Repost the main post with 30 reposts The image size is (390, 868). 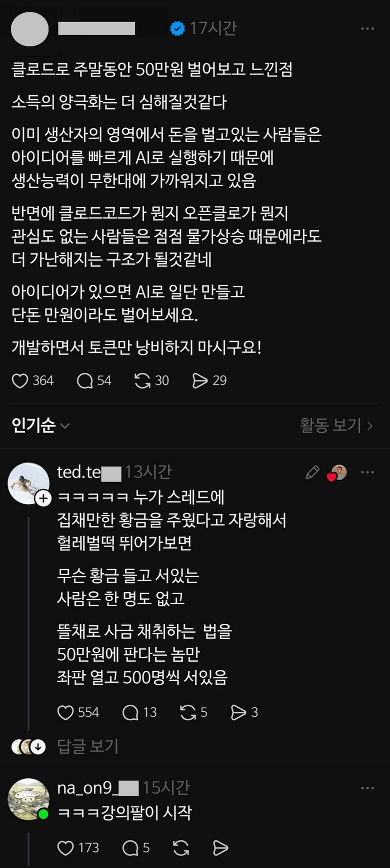pos(142,381)
